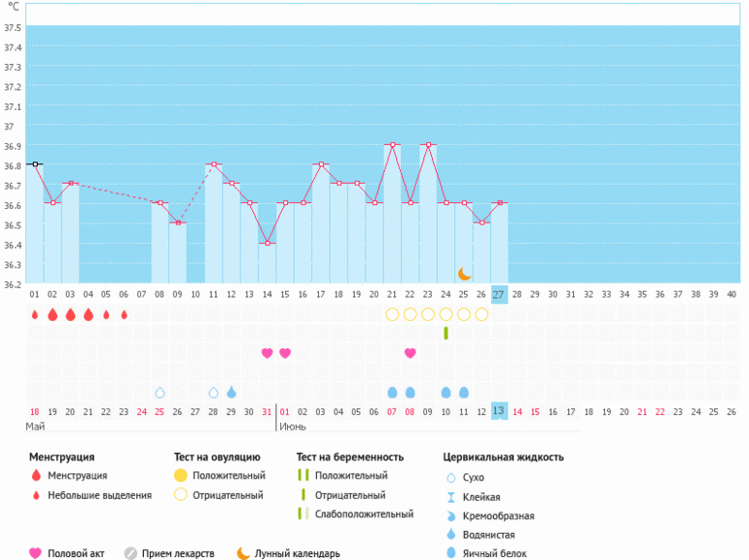Click the menstruation drop on cycle day 03
Image resolution: width=749 pixels, height=560 pixels.
70,314
